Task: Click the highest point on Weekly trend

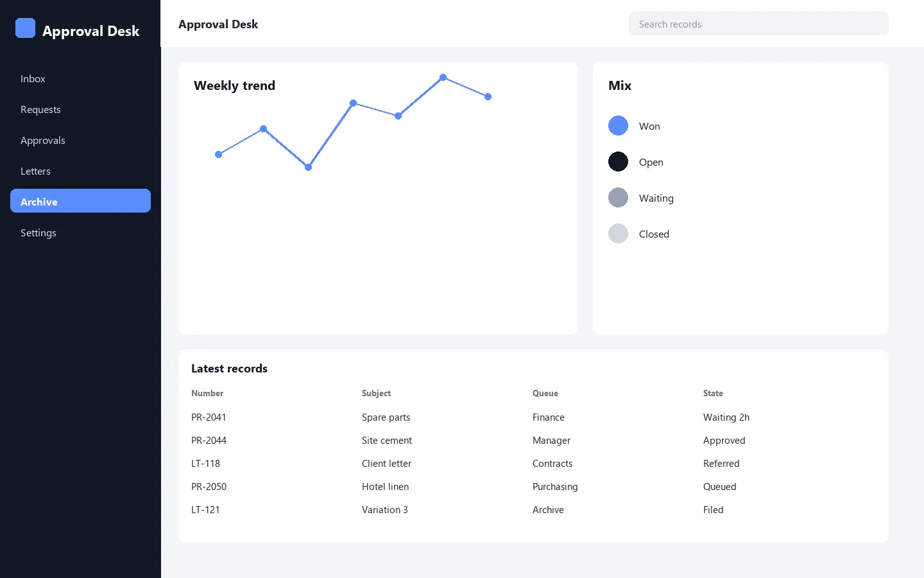Action: click(443, 77)
